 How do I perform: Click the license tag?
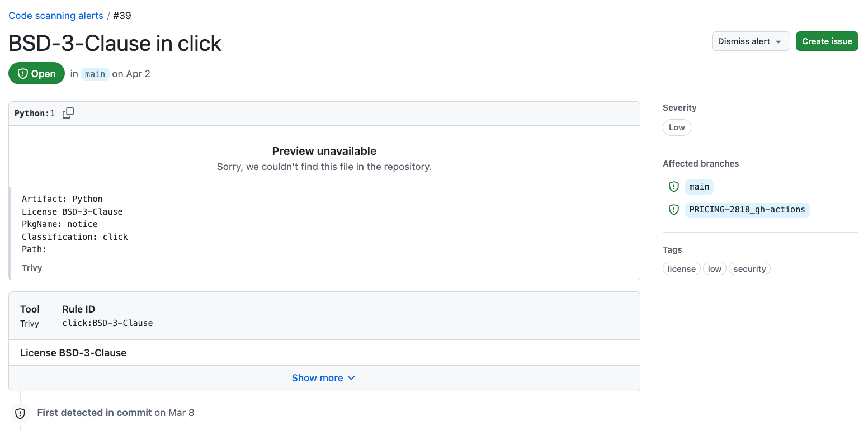click(x=682, y=269)
